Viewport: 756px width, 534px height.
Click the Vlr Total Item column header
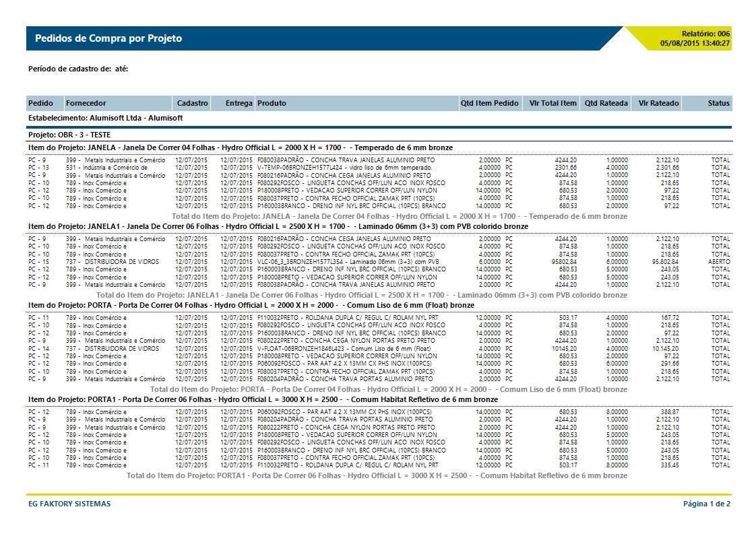tap(553, 103)
